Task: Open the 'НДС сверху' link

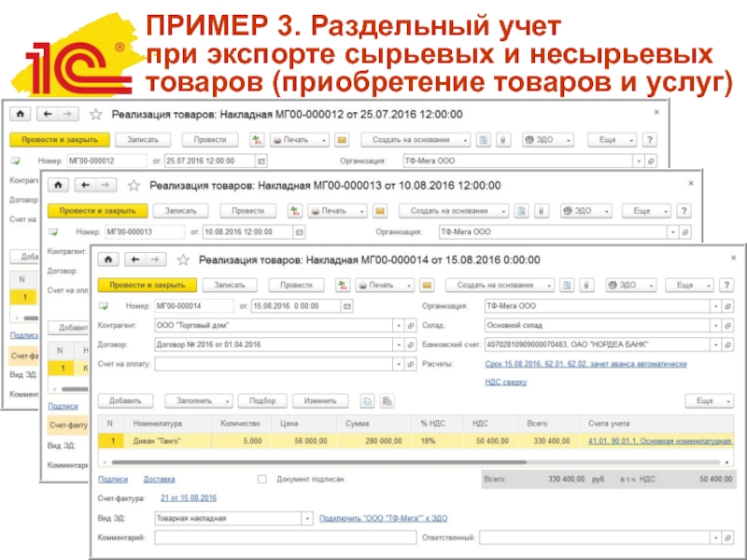Action: click(x=506, y=382)
